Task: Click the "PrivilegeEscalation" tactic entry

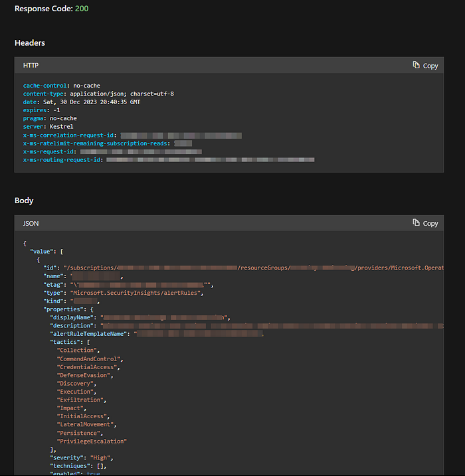Action: point(92,441)
